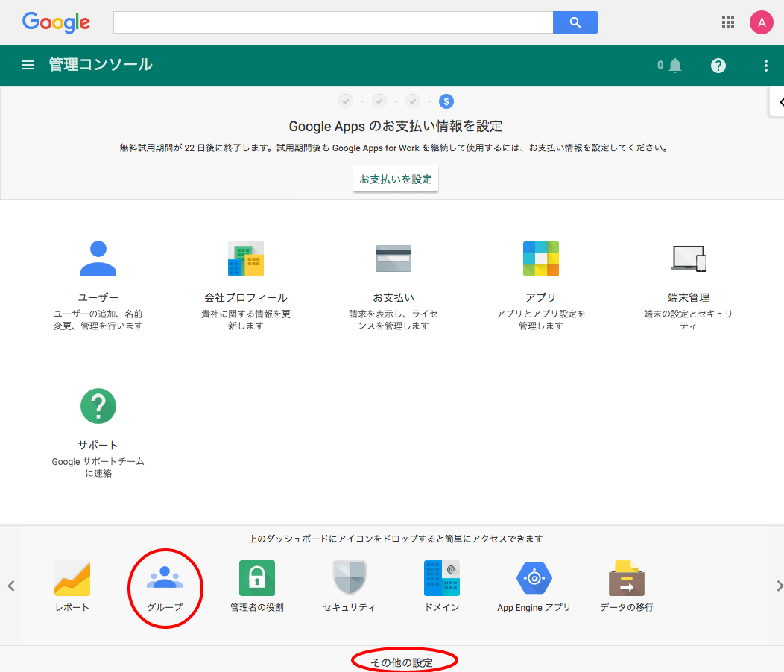Open the データの移行 data migration icon
Screen dimensions: 784x672
tap(627, 578)
